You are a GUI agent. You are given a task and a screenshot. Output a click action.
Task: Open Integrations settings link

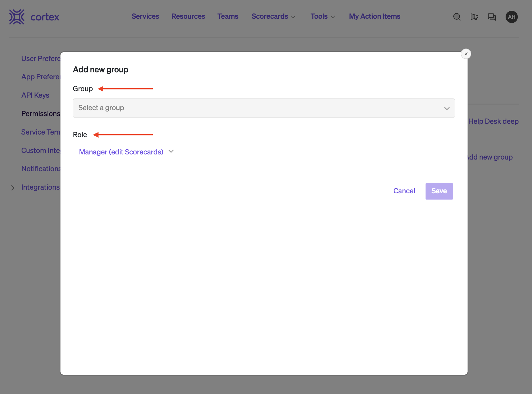pos(40,187)
